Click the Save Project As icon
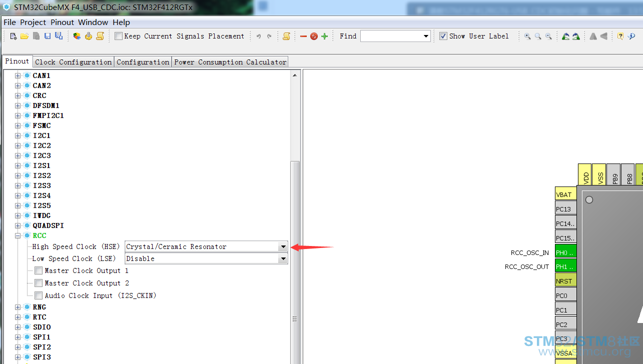The image size is (643, 364). pos(59,36)
